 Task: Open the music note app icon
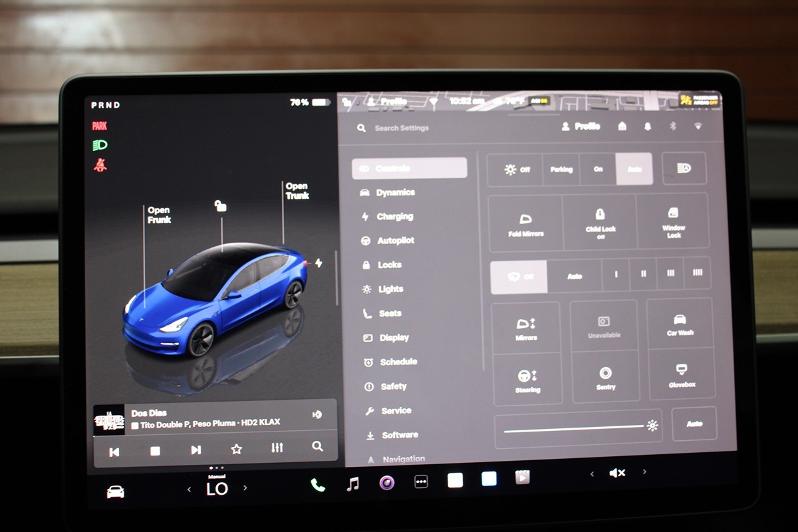click(x=353, y=484)
